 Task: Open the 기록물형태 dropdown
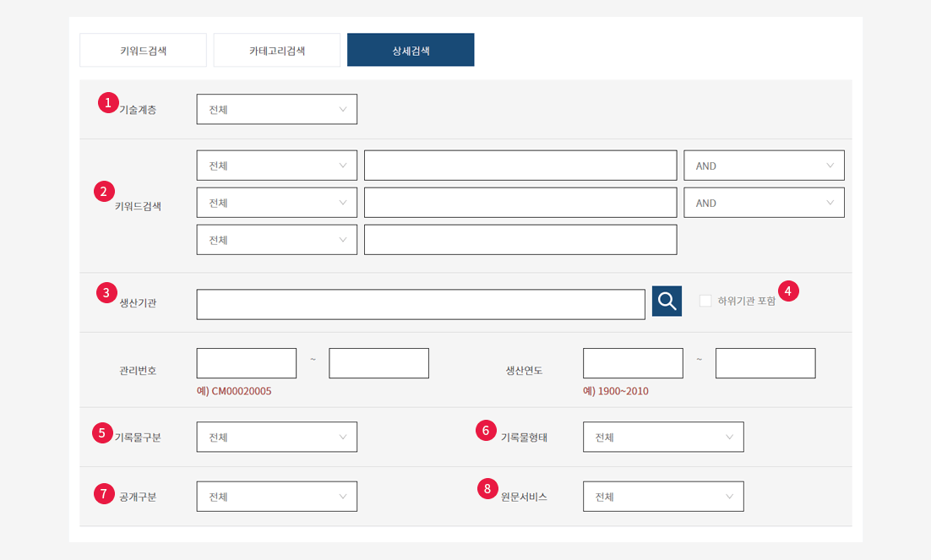point(663,438)
